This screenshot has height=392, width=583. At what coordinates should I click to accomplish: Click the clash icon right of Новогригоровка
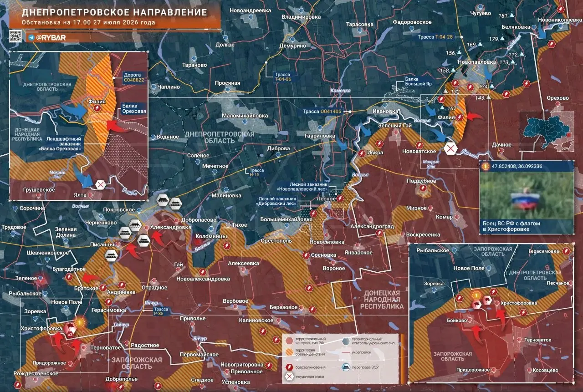pyautogui.click(x=269, y=365)
